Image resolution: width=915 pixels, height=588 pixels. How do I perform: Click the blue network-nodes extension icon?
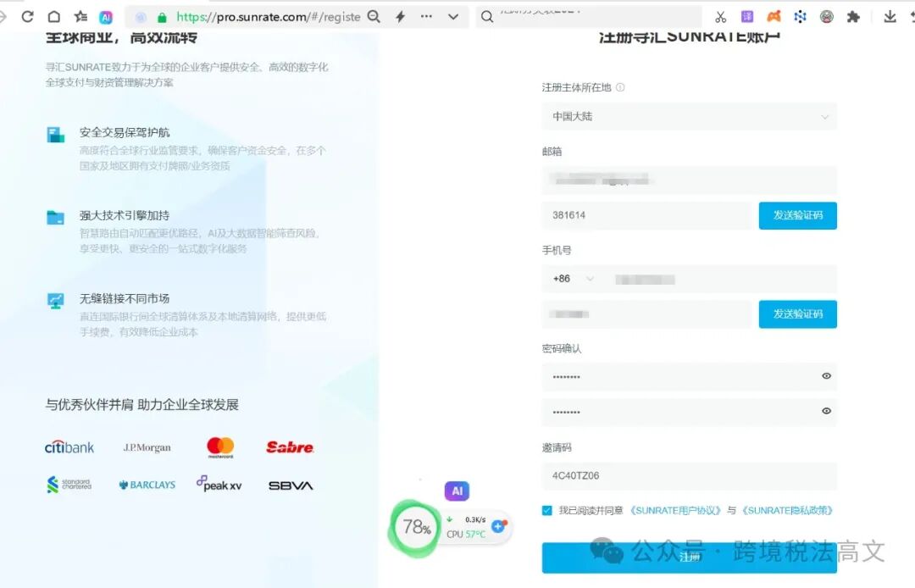coord(800,17)
